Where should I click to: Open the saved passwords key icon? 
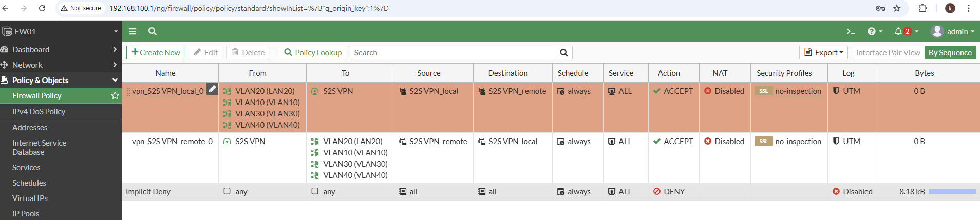pyautogui.click(x=880, y=8)
